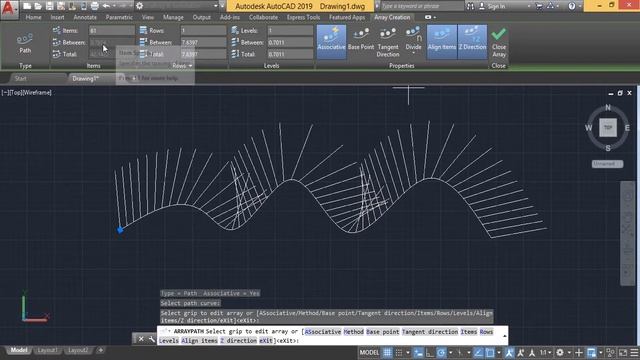This screenshot has height=360, width=640.
Task: Add a new layout with plus button
Action: pos(100,350)
